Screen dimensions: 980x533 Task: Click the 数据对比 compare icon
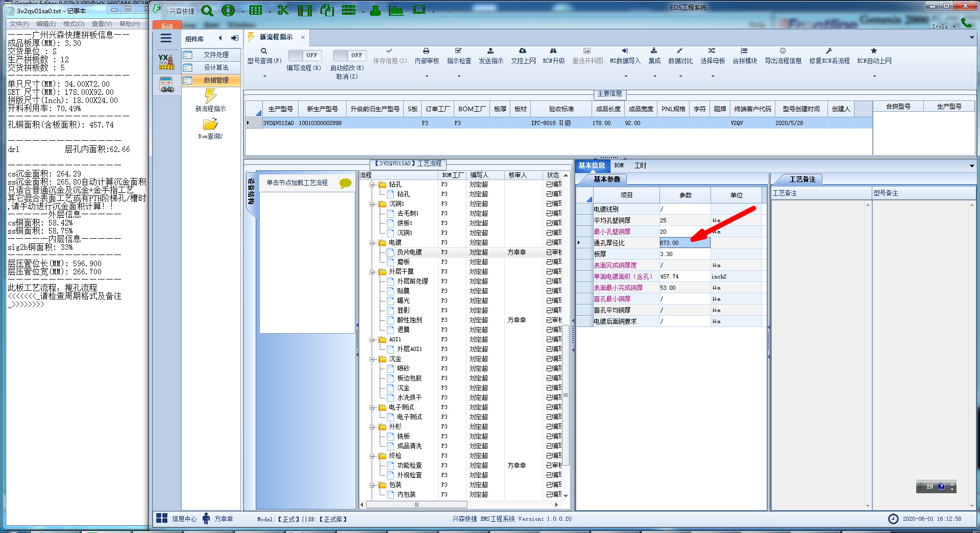[x=680, y=51]
